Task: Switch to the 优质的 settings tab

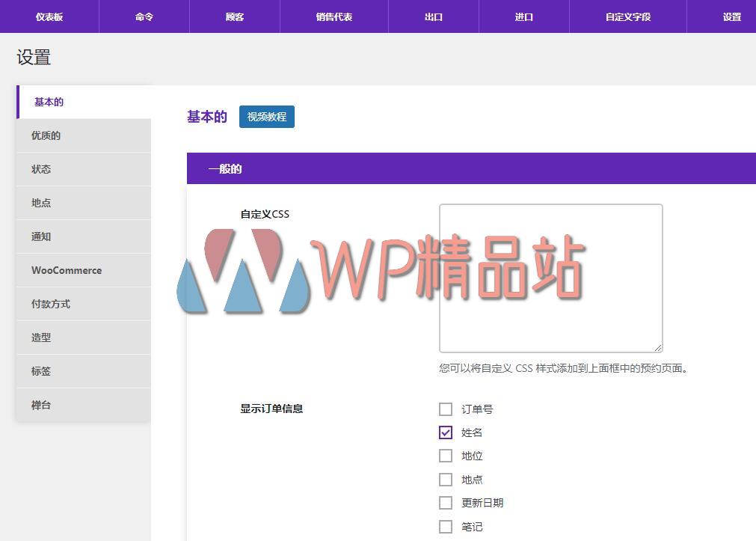Action: [x=83, y=135]
